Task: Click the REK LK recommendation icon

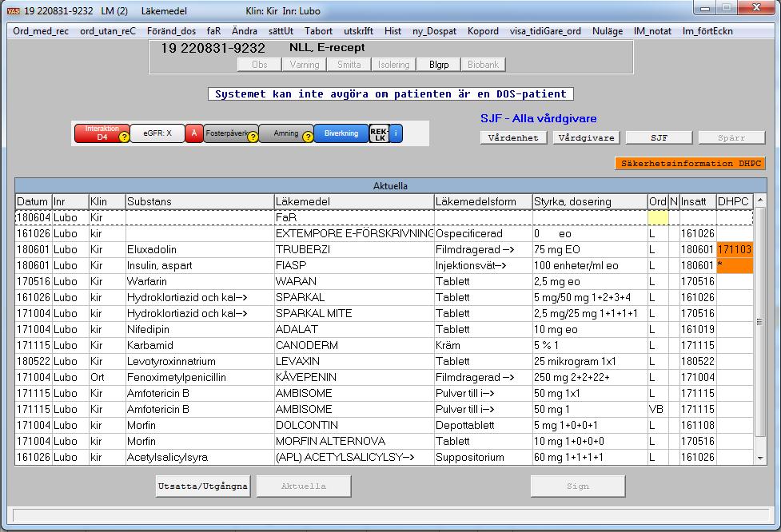Action: point(379,133)
